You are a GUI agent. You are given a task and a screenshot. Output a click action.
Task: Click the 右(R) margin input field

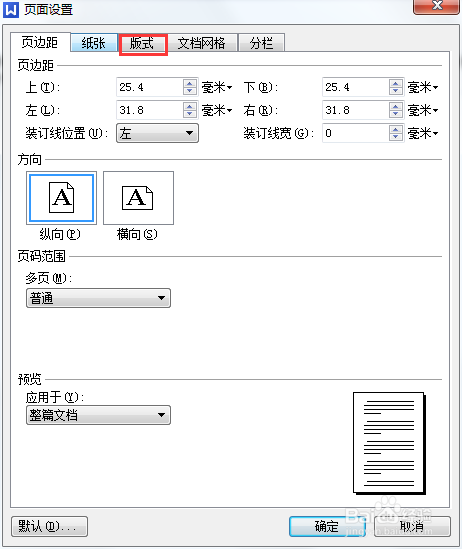pyautogui.click(x=356, y=110)
